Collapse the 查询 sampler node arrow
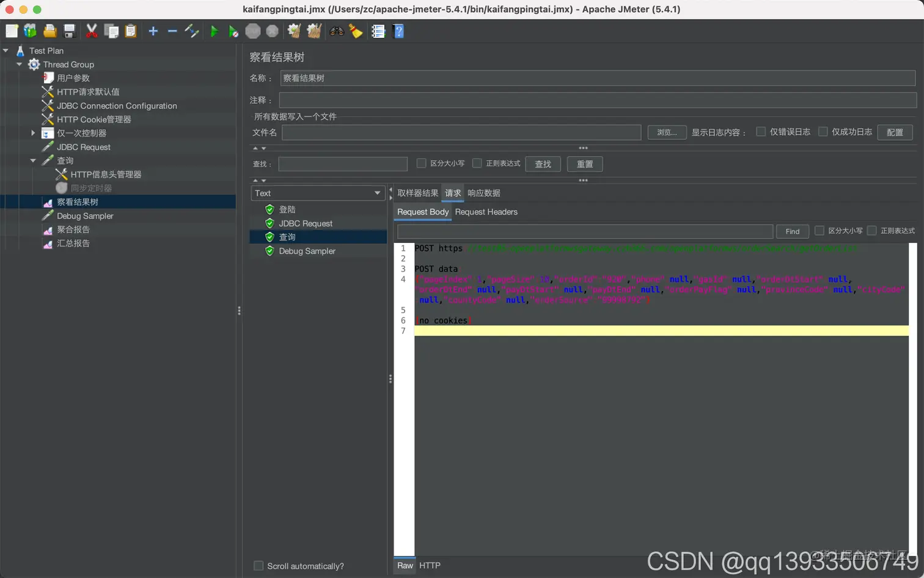The height and width of the screenshot is (578, 924). pos(33,160)
